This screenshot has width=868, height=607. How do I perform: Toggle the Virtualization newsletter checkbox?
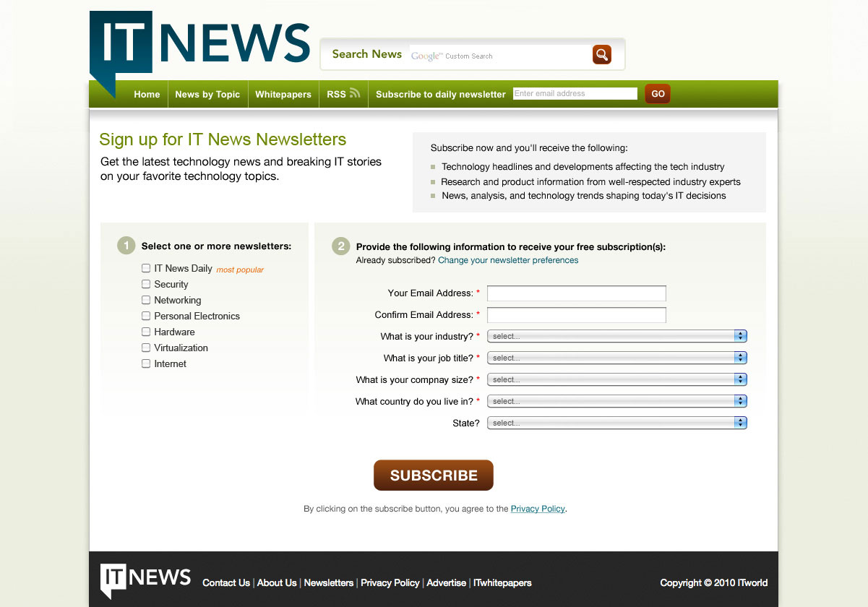tap(146, 348)
